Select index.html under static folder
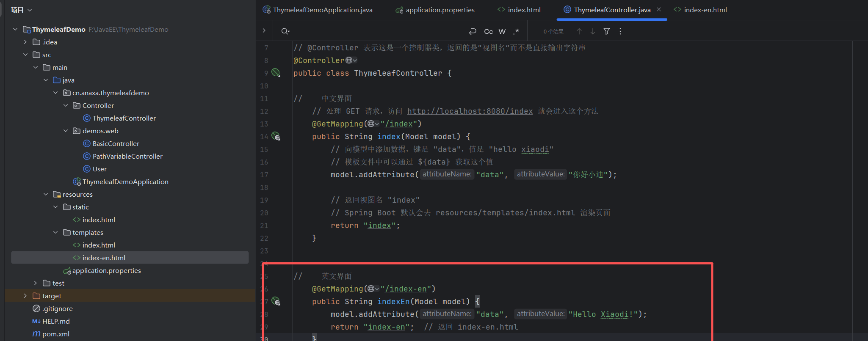The height and width of the screenshot is (341, 868). [x=94, y=220]
